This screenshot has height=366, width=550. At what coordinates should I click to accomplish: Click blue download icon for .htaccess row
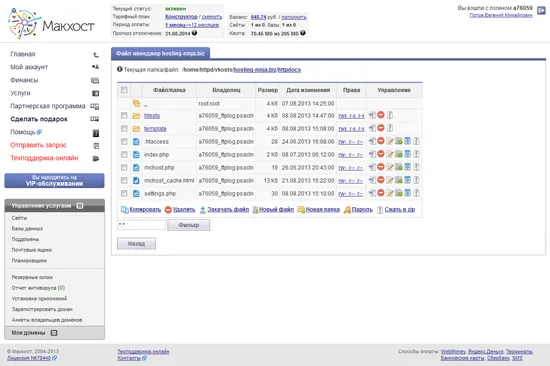pos(407,141)
